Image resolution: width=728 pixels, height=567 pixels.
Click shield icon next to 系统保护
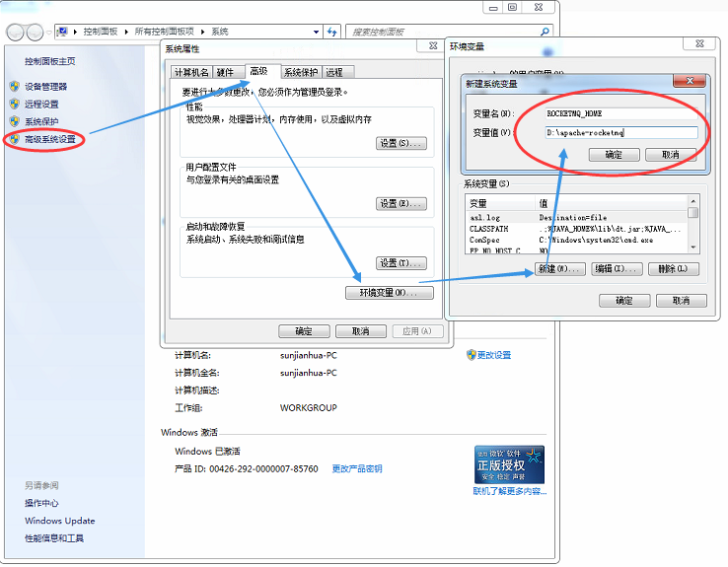(15, 121)
